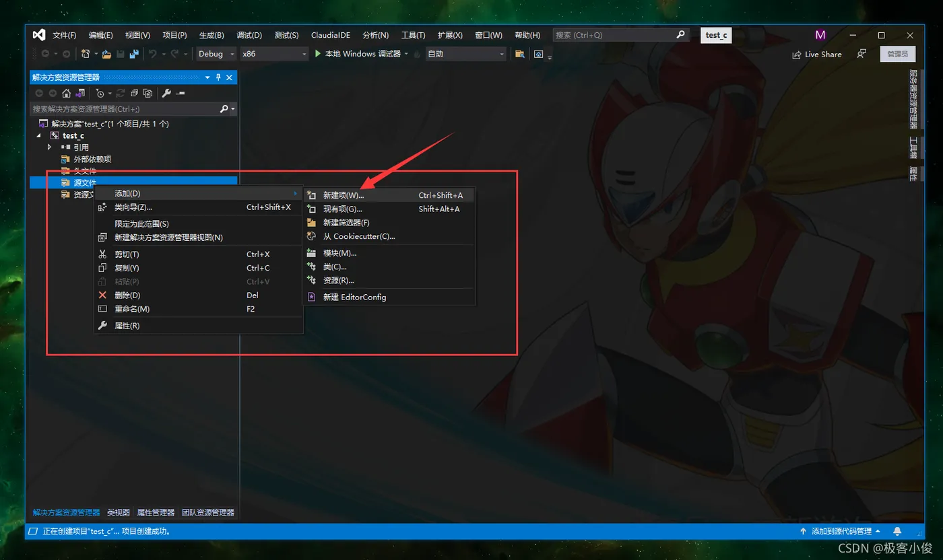
Task: Choose 模块(M)... in the submenu
Action: (389, 253)
